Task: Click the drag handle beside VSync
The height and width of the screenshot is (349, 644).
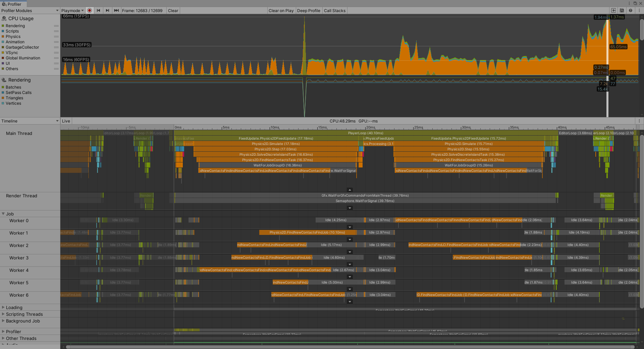Action: pos(56,53)
